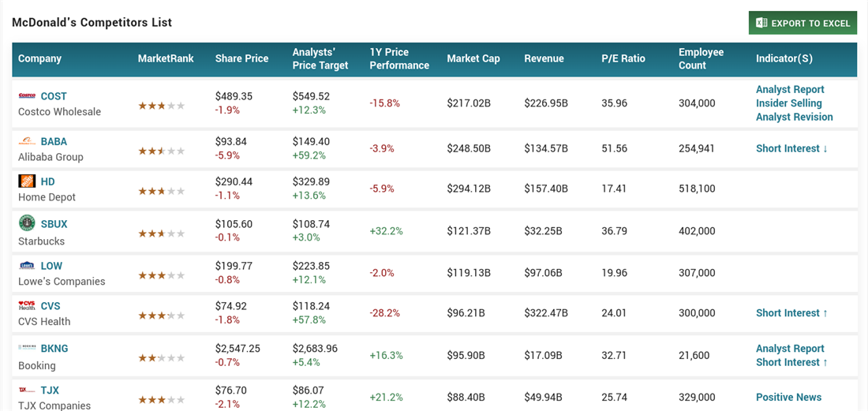868x411 pixels.
Task: Click the Home Depot logo icon
Action: click(x=27, y=181)
